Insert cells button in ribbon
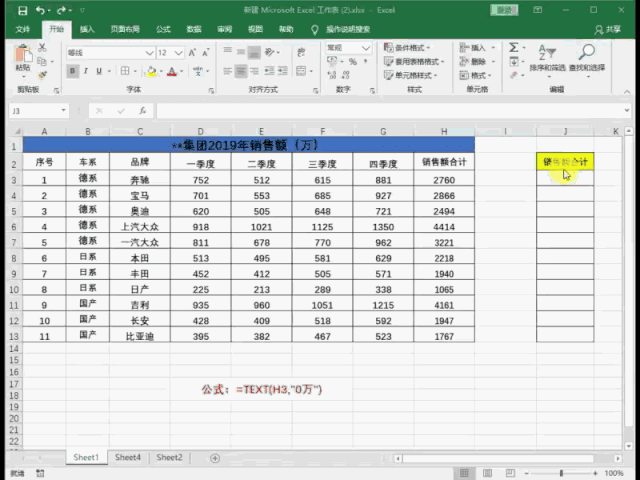 coord(477,48)
